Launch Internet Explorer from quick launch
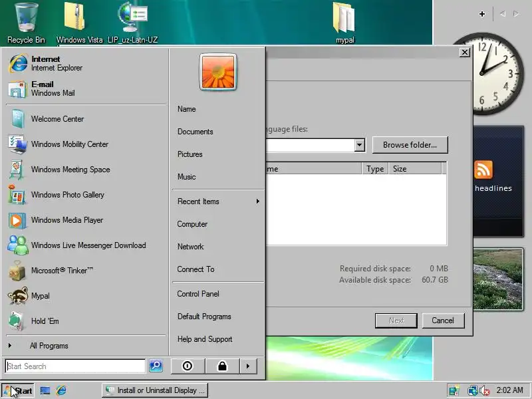532x399 pixels. 61,390
